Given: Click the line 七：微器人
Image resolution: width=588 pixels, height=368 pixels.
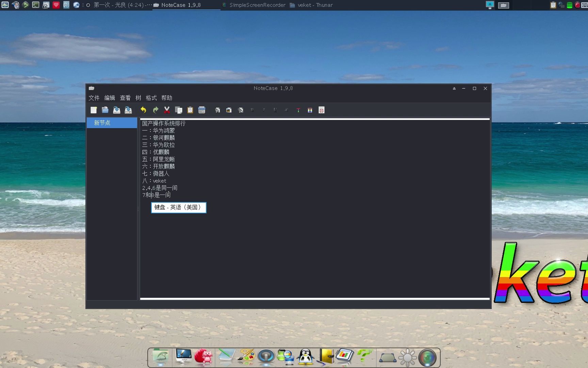Looking at the screenshot, I should pyautogui.click(x=156, y=173).
